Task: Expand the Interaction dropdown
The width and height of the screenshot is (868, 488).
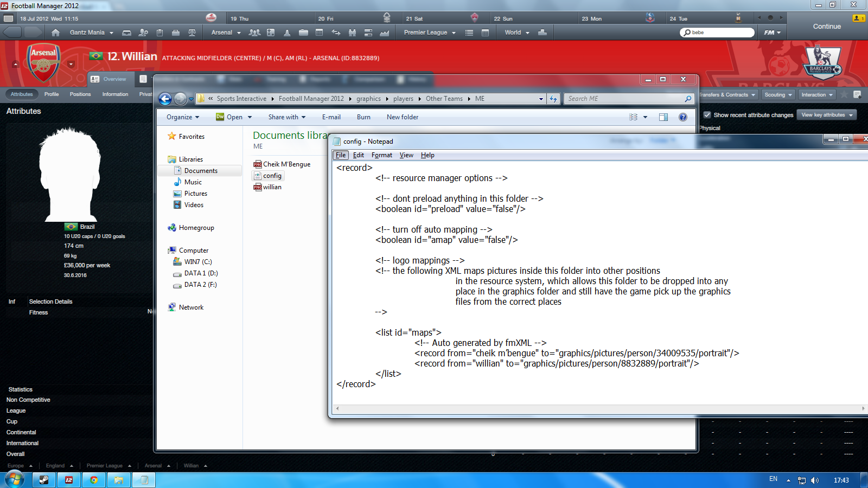Action: 817,95
